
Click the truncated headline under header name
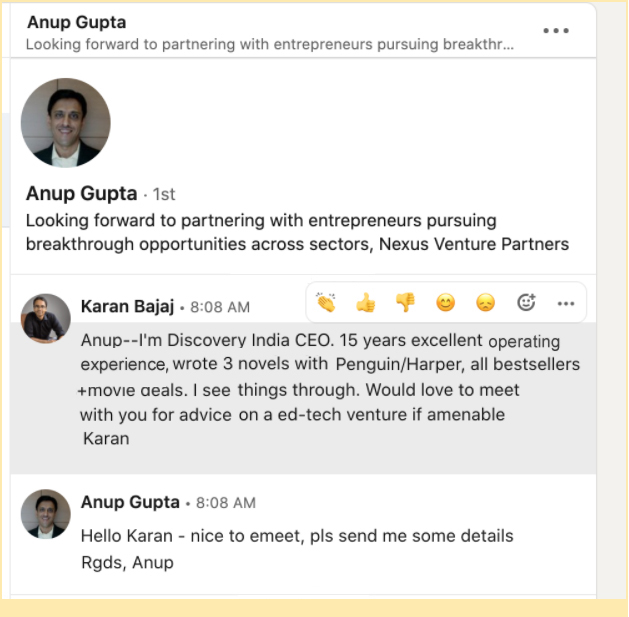coord(270,44)
